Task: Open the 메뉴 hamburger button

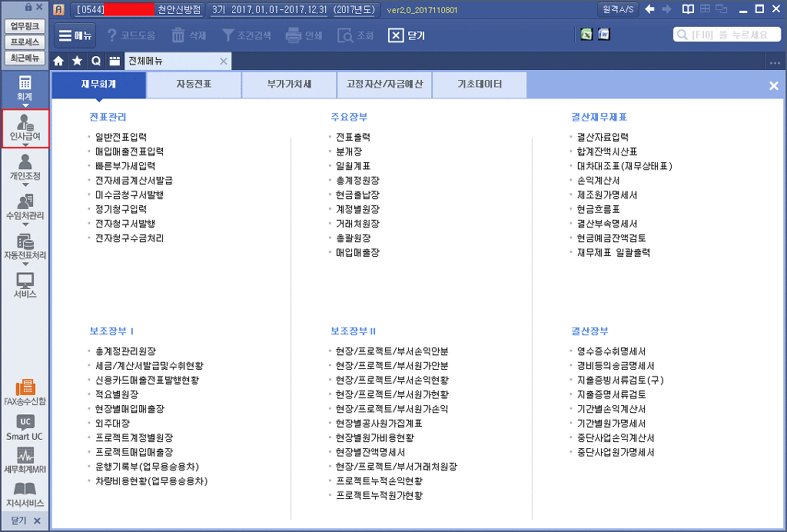Action: pos(75,35)
